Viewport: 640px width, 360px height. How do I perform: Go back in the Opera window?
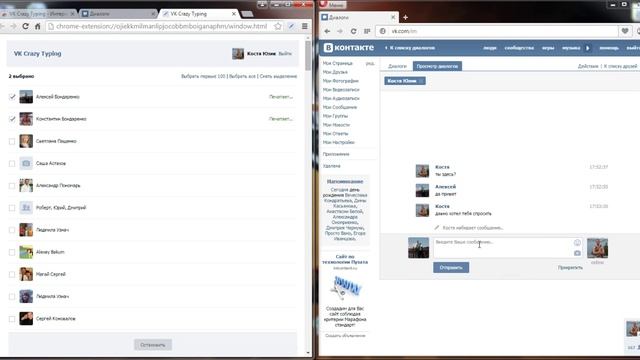coord(327,31)
